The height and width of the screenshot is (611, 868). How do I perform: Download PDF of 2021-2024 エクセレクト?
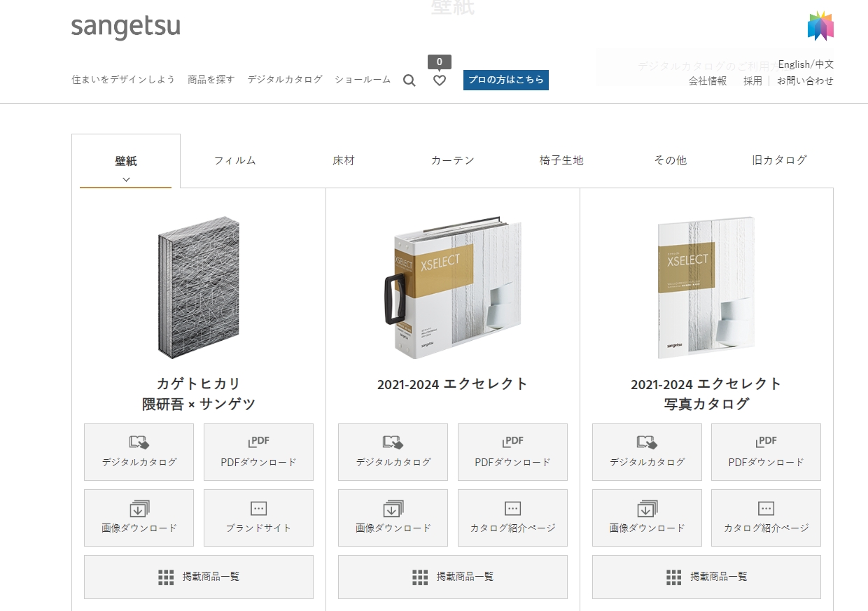(x=513, y=452)
